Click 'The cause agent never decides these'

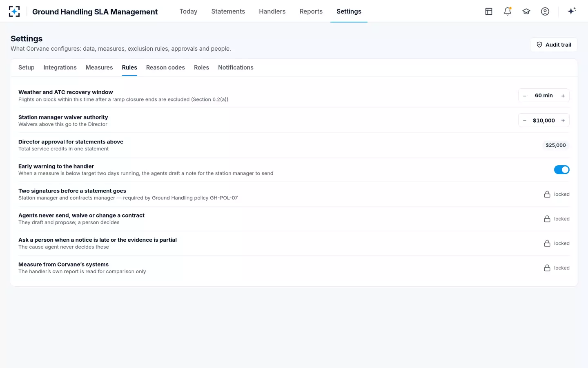click(x=64, y=247)
